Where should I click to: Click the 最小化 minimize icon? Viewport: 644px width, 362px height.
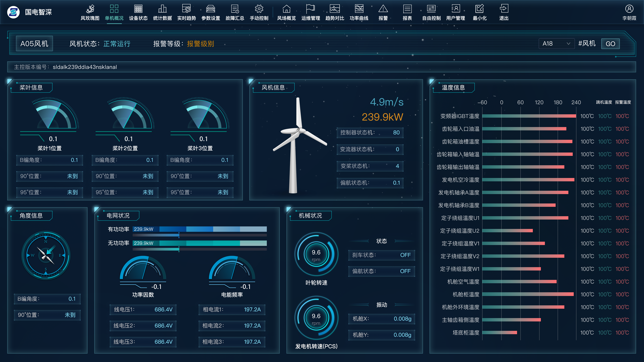[x=480, y=9]
